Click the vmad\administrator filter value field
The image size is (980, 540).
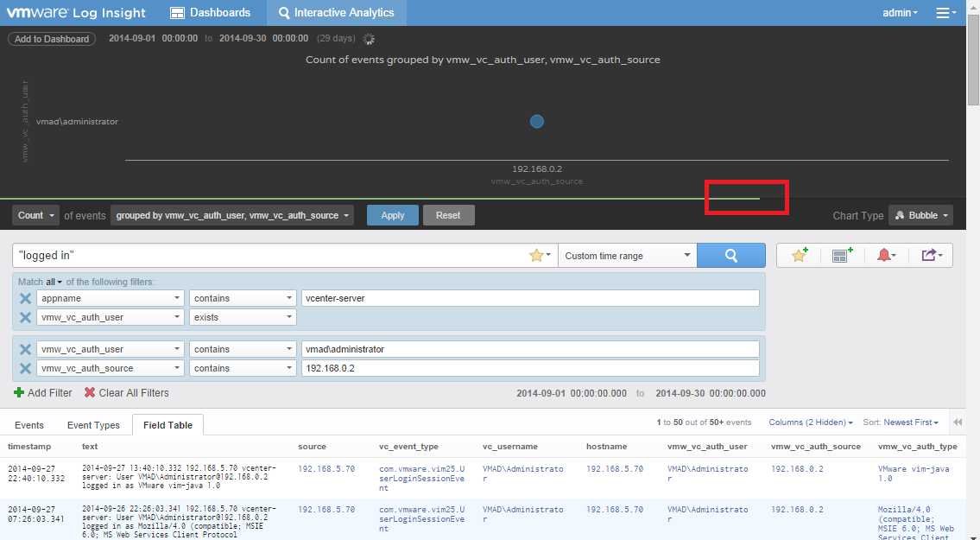(x=530, y=349)
